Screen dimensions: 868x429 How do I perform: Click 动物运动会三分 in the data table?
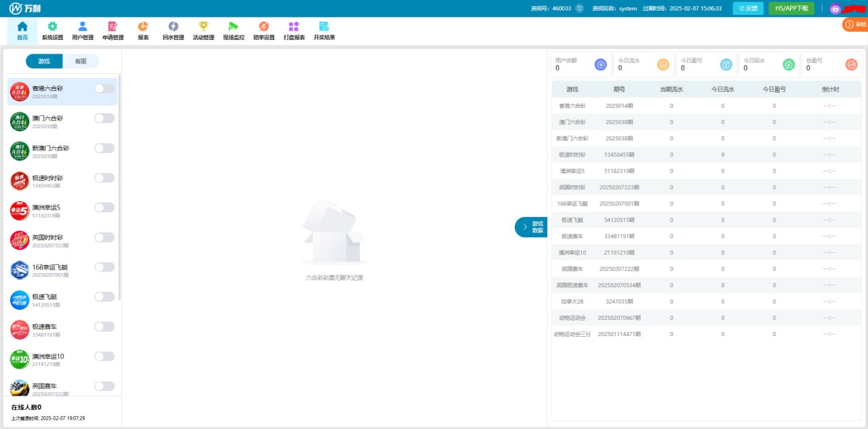click(x=572, y=334)
